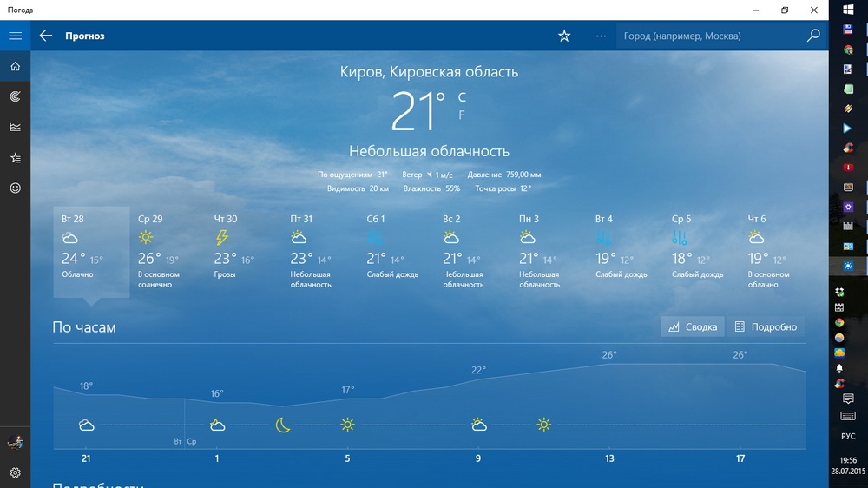
Task: Select the Сб 1 forecast day
Action: (397, 252)
